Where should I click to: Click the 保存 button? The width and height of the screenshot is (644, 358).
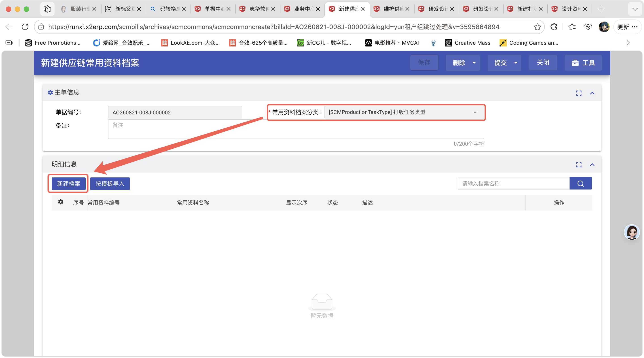(x=424, y=63)
